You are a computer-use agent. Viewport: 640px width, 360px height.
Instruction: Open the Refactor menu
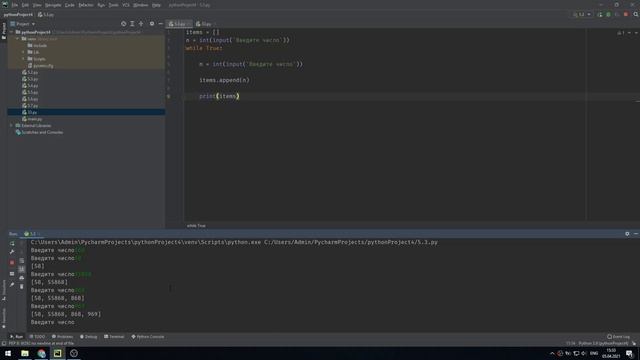pyautogui.click(x=86, y=5)
